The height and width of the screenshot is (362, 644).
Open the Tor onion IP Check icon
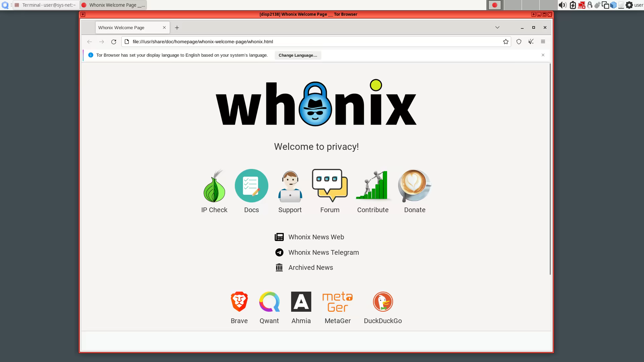(214, 186)
